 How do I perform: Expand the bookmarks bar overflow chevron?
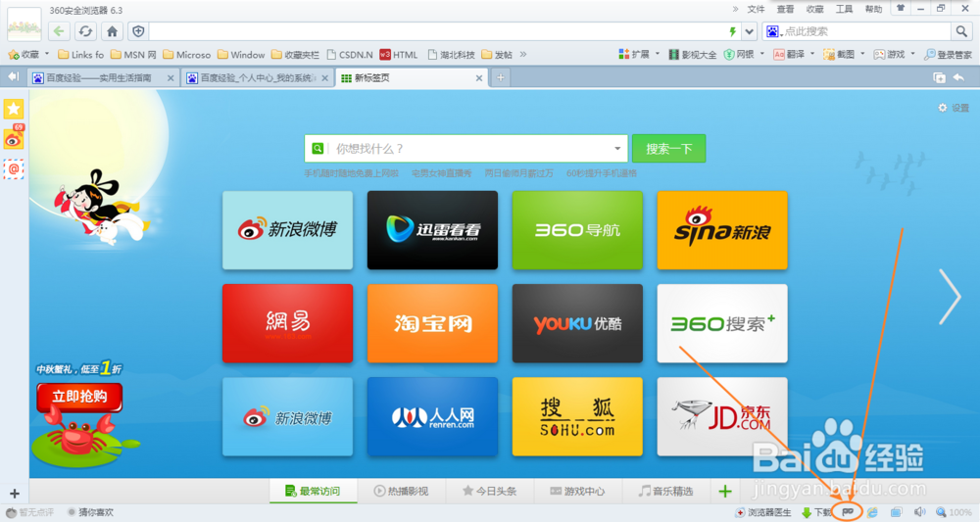coord(523,54)
